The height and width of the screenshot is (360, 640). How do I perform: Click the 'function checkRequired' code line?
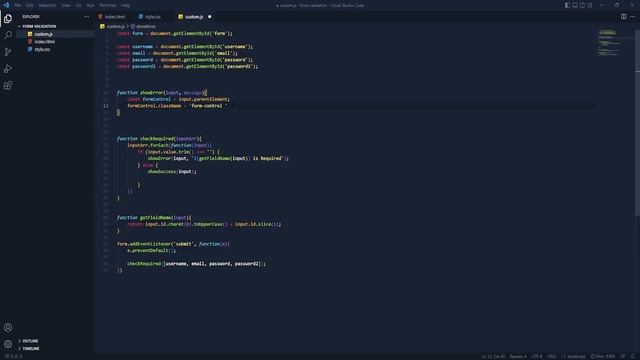pos(159,139)
